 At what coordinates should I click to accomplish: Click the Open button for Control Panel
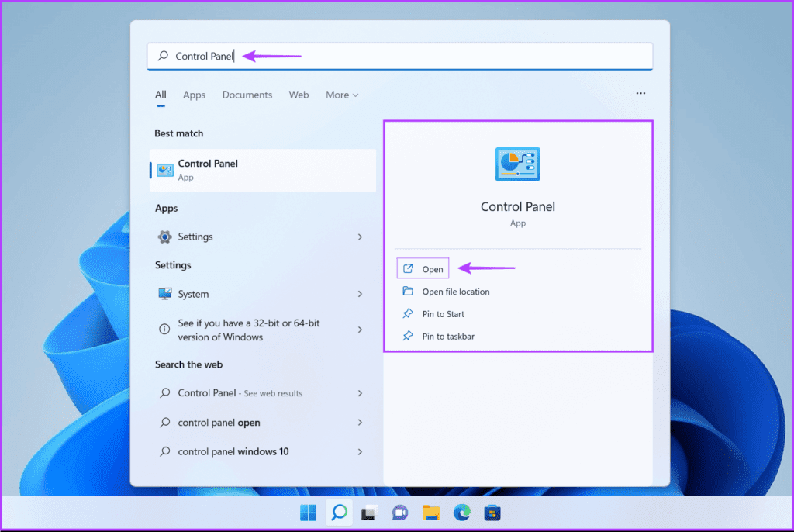point(423,268)
